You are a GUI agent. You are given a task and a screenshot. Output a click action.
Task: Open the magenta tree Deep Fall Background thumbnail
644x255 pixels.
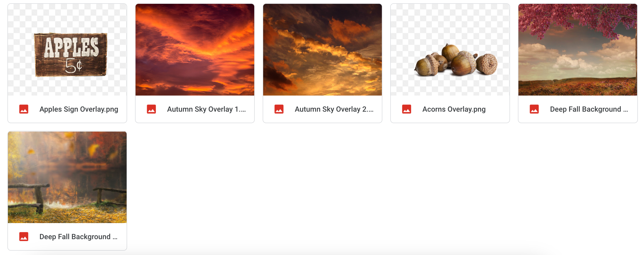[578, 50]
